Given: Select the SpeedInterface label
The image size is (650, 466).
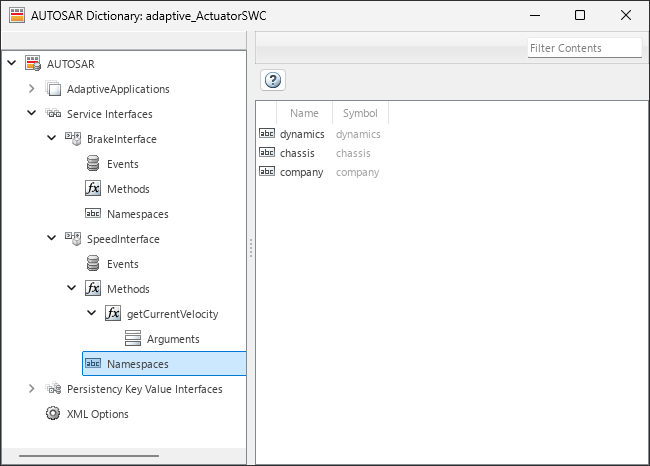Looking at the screenshot, I should [123, 239].
